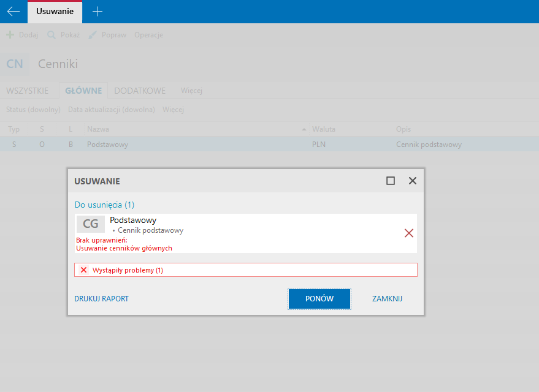Open Więcej next to DODATKOWE tab
539x392 pixels.
click(191, 91)
